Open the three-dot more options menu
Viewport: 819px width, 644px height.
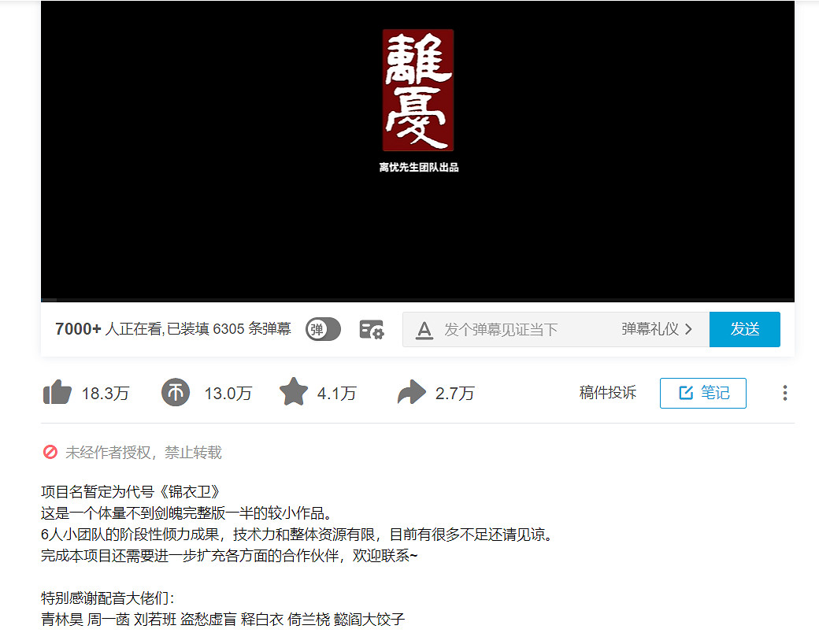[785, 393]
